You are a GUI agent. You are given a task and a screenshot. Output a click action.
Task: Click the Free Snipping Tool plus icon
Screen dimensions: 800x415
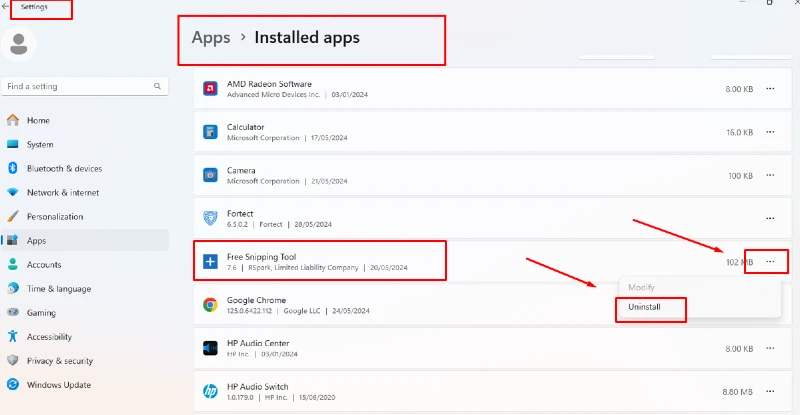210,262
